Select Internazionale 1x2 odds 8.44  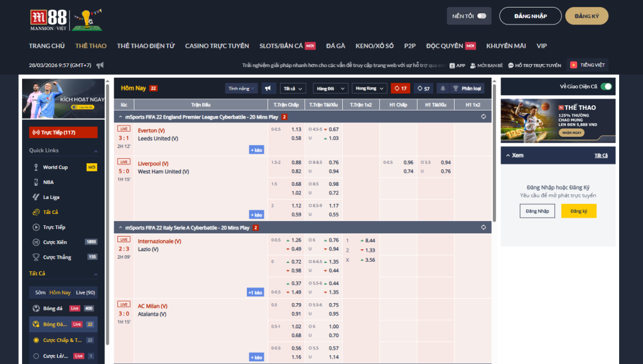(370, 240)
